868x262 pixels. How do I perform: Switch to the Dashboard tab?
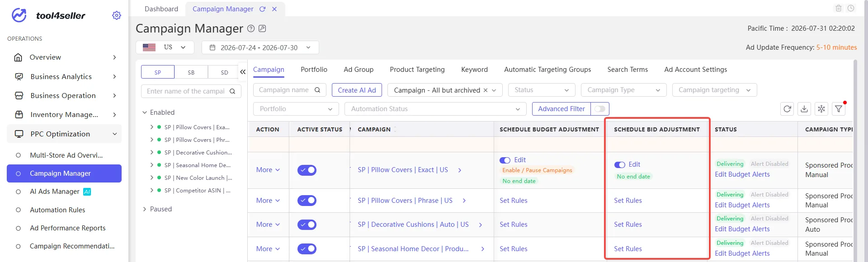[161, 9]
